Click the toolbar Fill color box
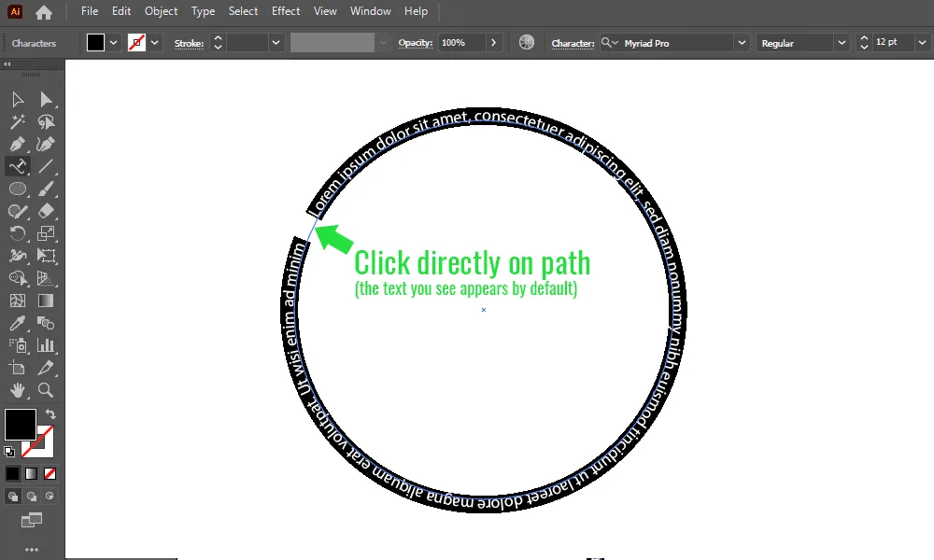 (21, 425)
